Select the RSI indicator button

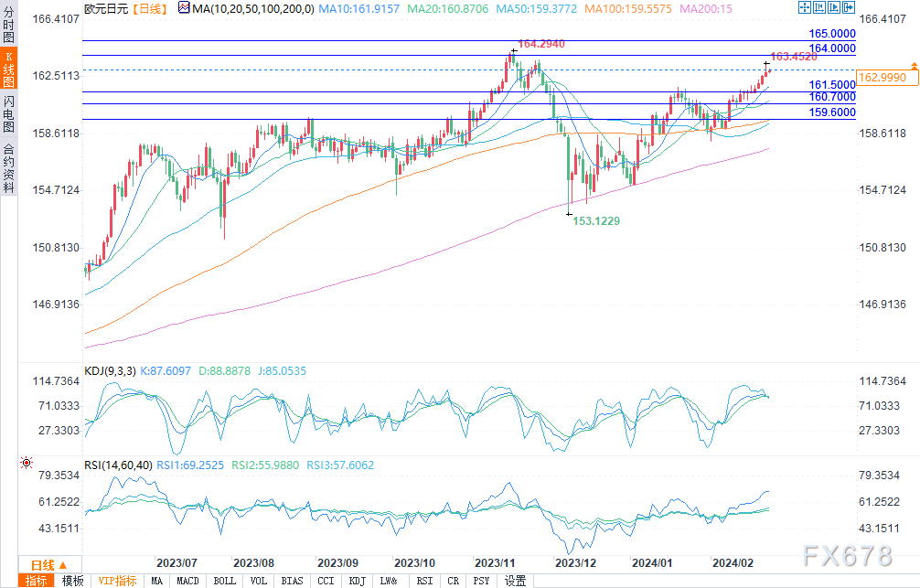click(x=425, y=581)
